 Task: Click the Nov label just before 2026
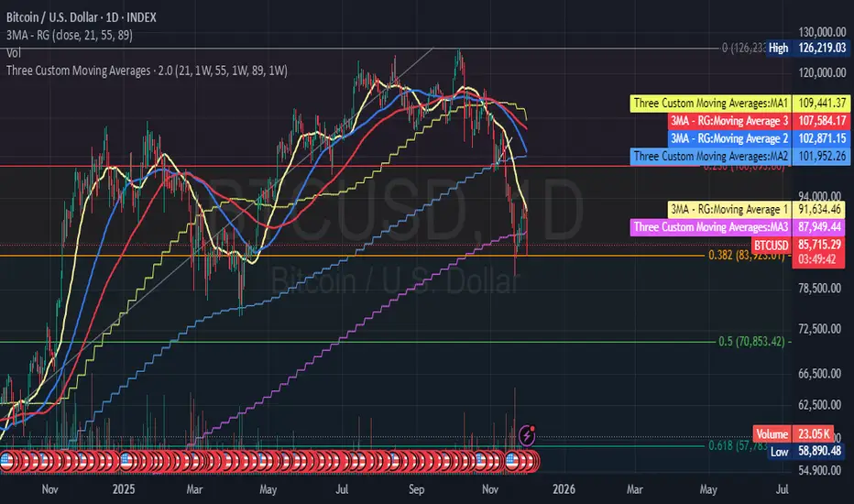click(490, 489)
